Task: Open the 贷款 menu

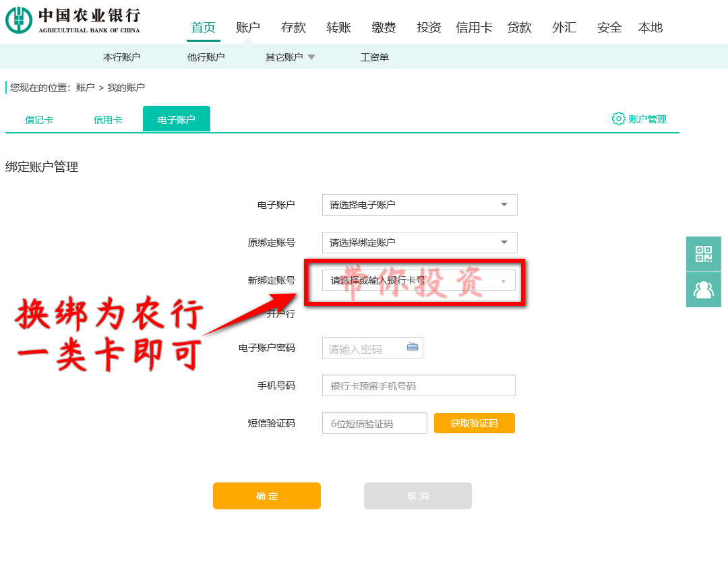Action: point(519,28)
